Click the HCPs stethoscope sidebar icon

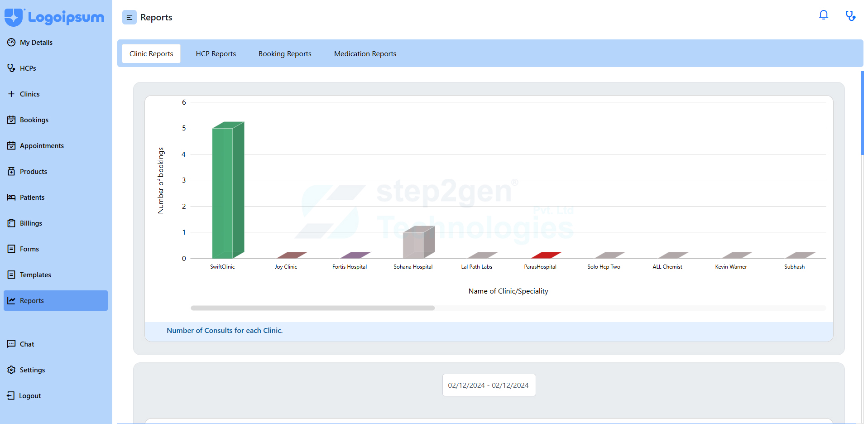coord(11,68)
